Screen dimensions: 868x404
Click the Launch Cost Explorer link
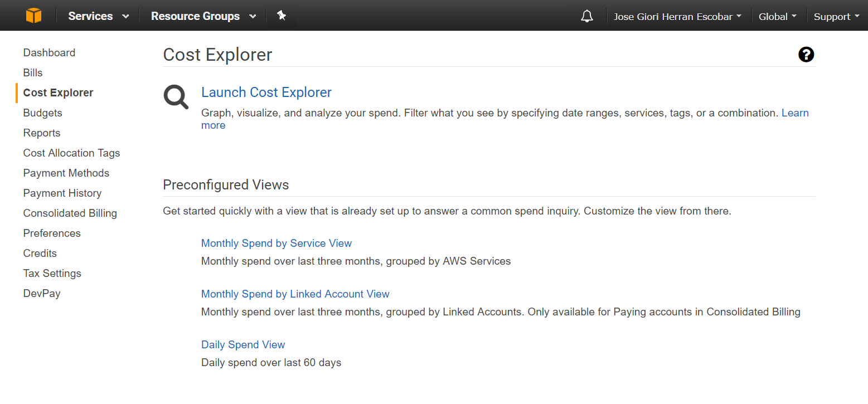(266, 93)
